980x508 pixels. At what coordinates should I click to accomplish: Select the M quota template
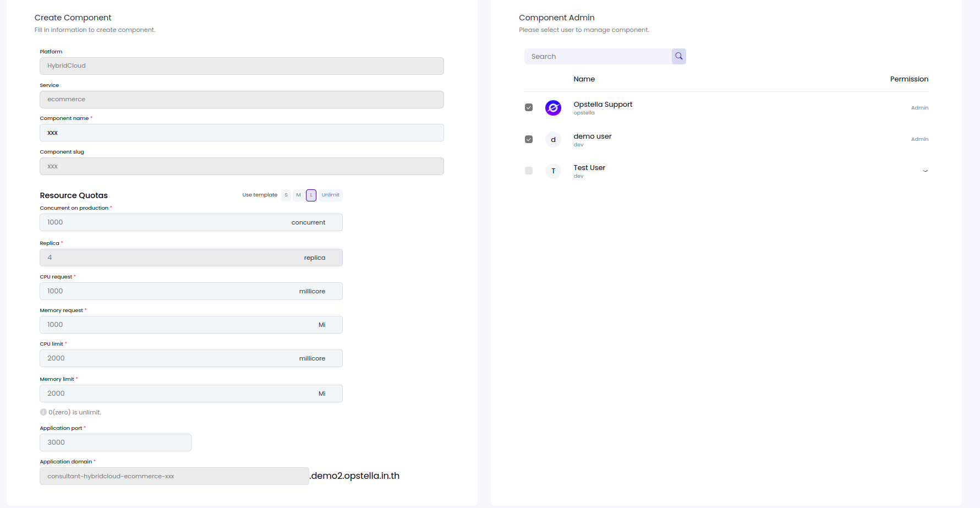click(x=298, y=195)
